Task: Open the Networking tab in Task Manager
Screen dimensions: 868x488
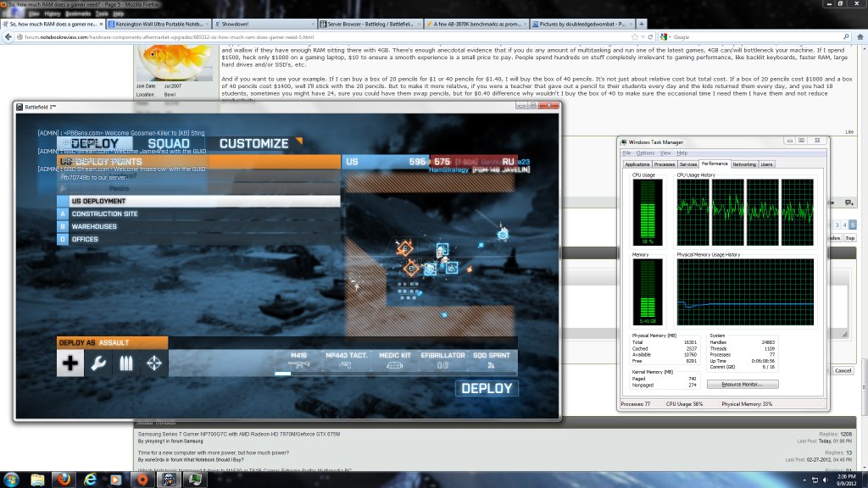Action: (x=744, y=164)
